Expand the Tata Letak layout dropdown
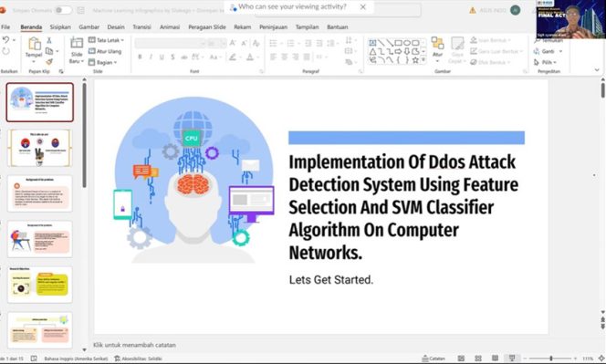Viewport: 606px width, 364px height. pyautogui.click(x=106, y=40)
